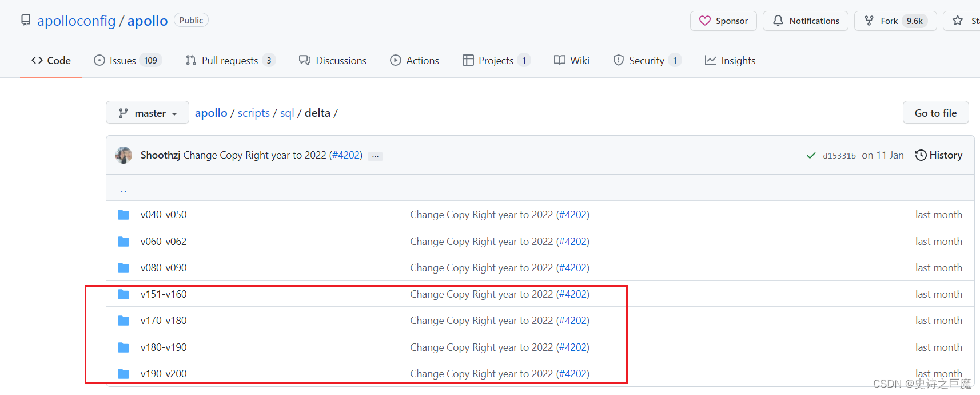Click the folder icon for v190-v200
980x395 pixels.
[124, 374]
